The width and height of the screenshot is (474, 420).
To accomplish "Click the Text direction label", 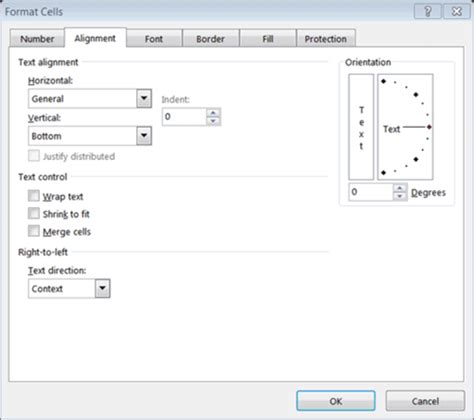I will 57,270.
